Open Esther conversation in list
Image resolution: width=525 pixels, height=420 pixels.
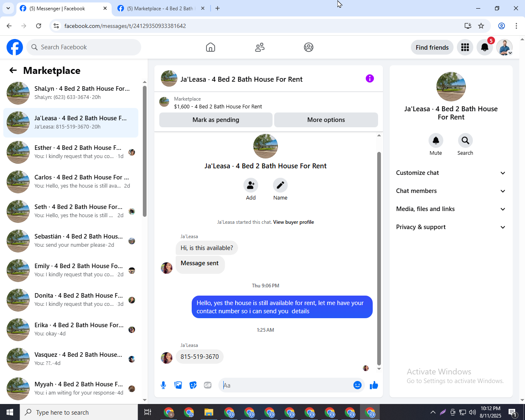71,152
